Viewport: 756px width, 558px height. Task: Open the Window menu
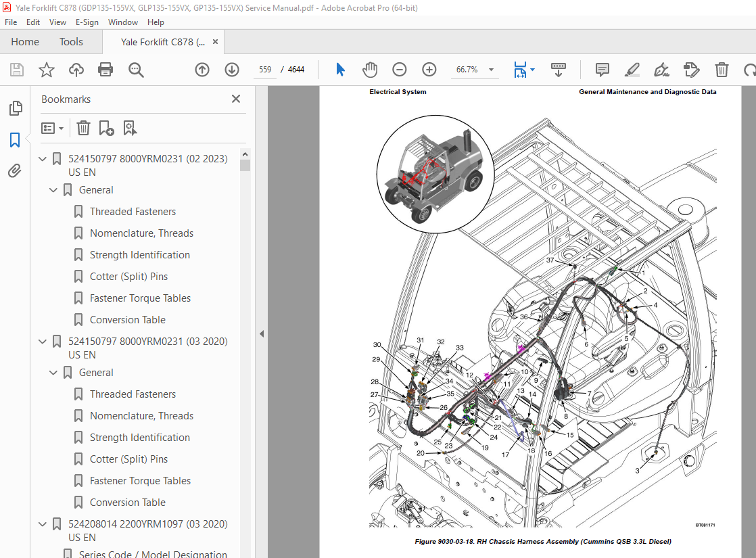tap(122, 22)
